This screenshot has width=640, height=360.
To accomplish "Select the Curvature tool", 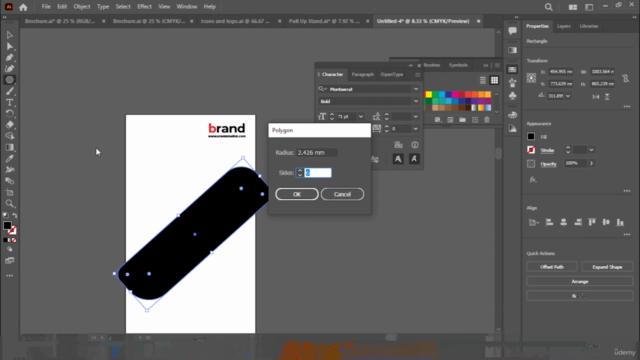I will (x=9, y=69).
